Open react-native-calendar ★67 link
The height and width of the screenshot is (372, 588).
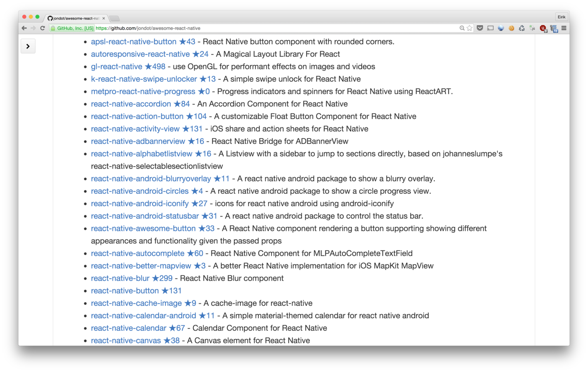[x=138, y=328]
